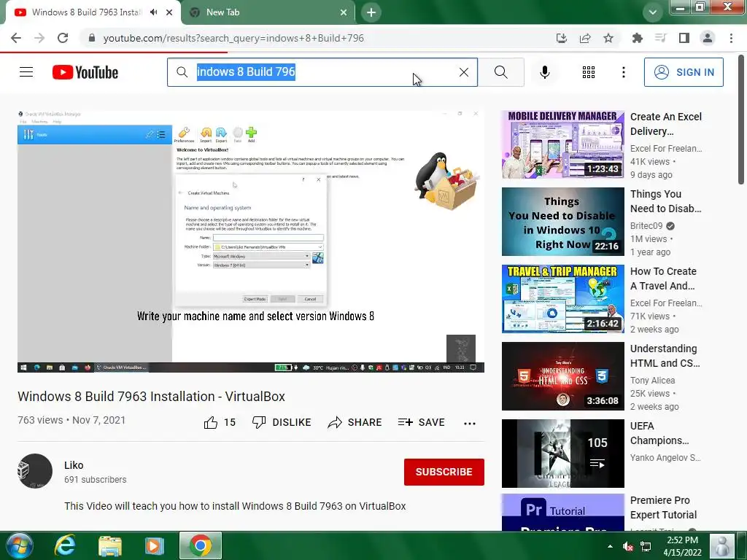The image size is (747, 560).
Task: Share this page from address bar icon
Action: tap(585, 38)
